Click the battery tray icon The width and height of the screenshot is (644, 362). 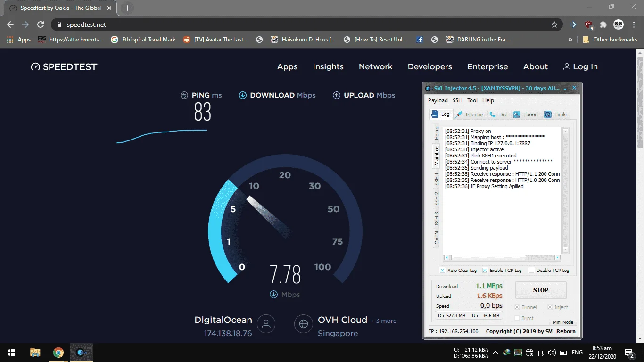[563, 353]
